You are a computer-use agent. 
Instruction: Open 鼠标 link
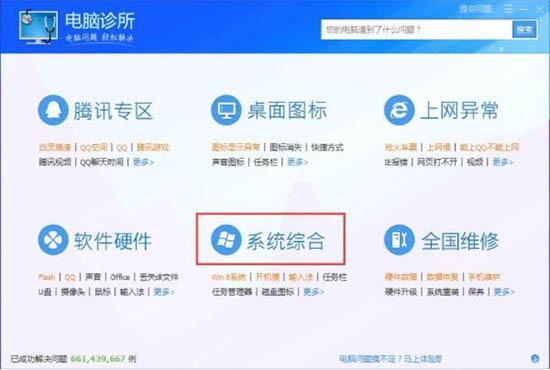pyautogui.click(x=103, y=292)
